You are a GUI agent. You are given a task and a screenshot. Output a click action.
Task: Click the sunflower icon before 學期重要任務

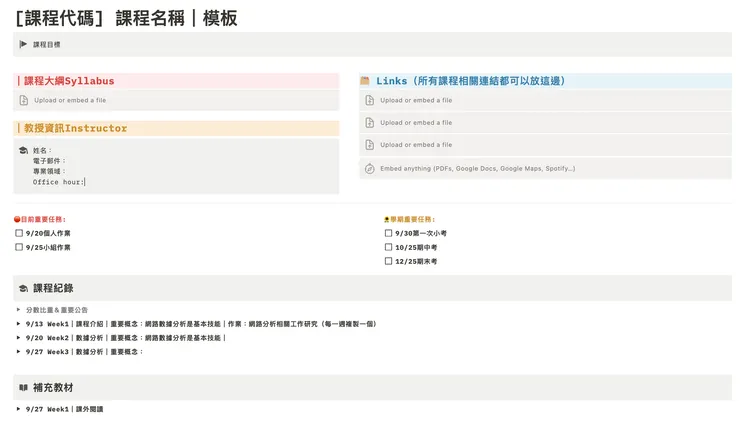pyautogui.click(x=387, y=219)
